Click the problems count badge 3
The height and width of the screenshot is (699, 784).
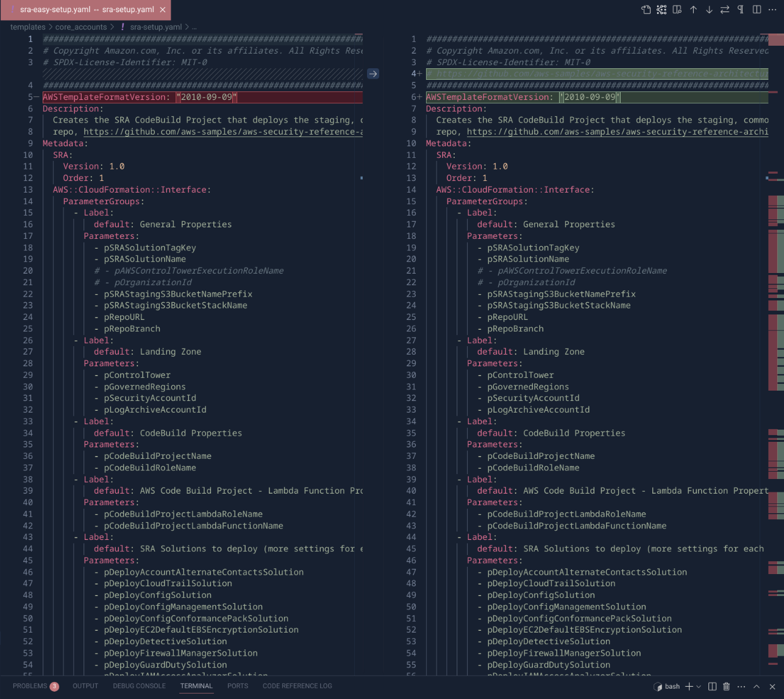[54, 686]
